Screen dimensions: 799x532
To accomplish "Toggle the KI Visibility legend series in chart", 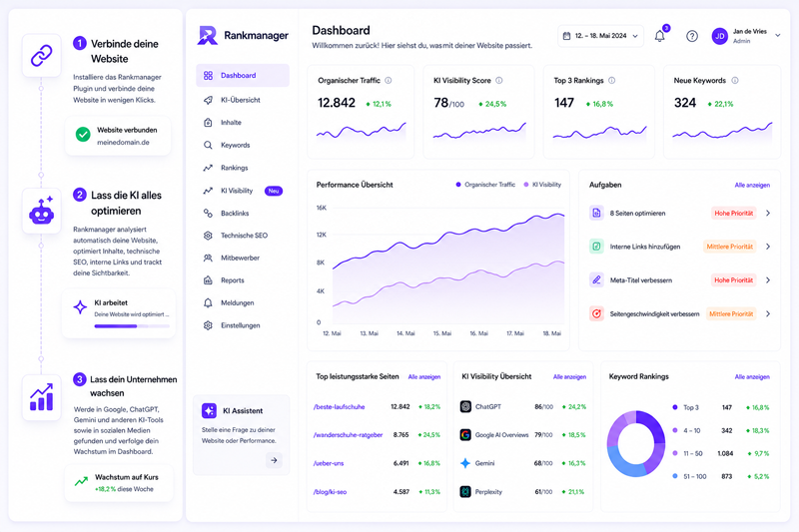I will (x=542, y=185).
